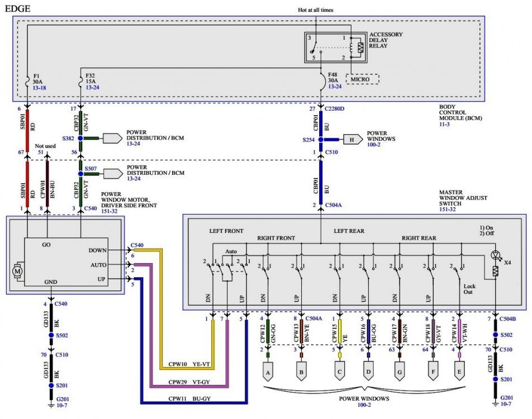The width and height of the screenshot is (532, 419).
Task: Select the Power Window Motor GO label
Action: point(47,245)
